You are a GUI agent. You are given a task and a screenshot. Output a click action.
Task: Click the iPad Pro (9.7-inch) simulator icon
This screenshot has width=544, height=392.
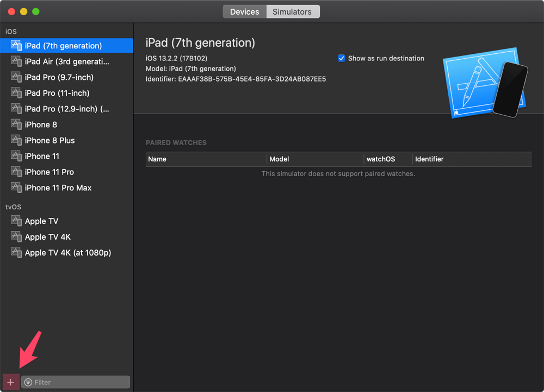point(16,77)
